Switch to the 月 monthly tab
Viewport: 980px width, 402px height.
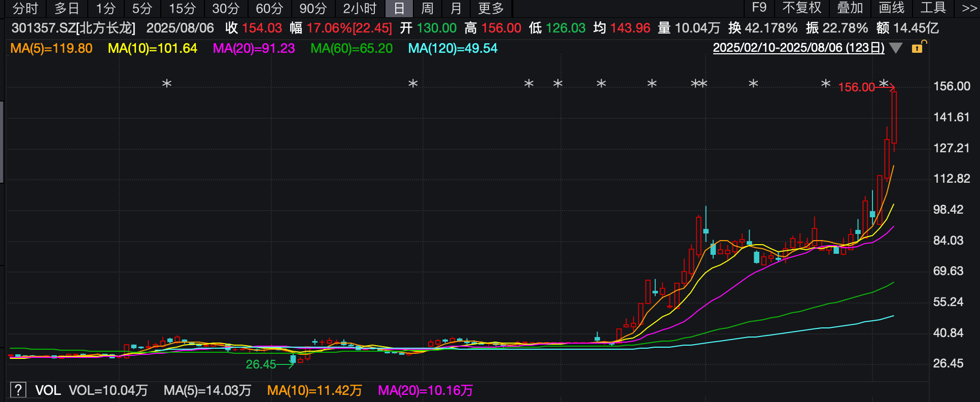tap(456, 8)
